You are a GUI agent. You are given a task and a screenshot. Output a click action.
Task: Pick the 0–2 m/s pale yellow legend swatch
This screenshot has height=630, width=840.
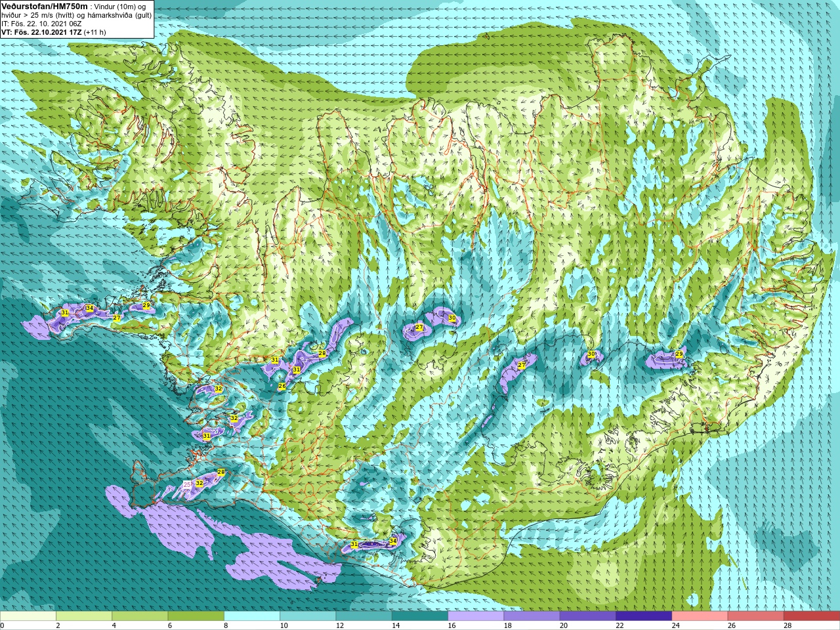pyautogui.click(x=28, y=616)
